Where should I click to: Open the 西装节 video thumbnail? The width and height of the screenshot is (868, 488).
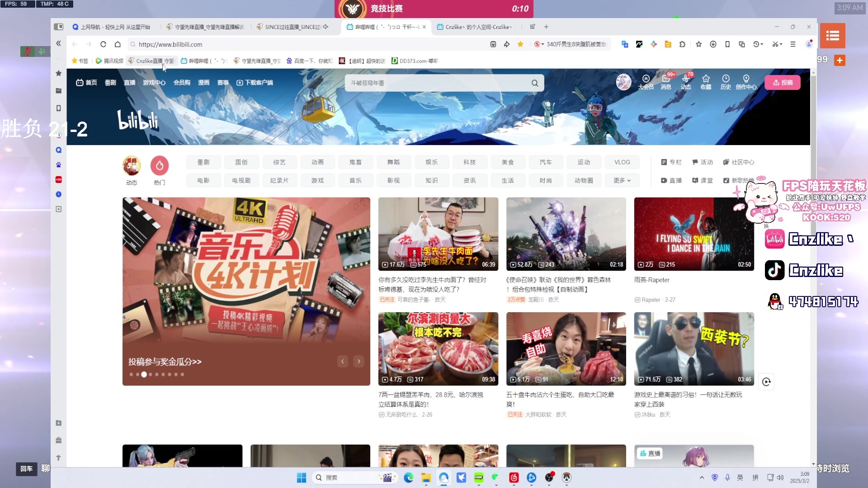pyautogui.click(x=694, y=349)
